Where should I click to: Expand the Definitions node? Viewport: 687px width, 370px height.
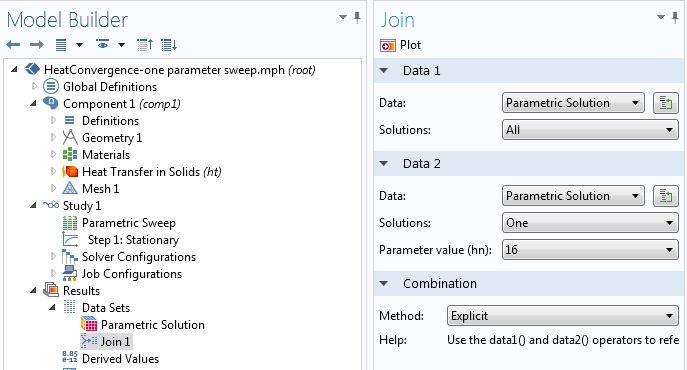[53, 120]
